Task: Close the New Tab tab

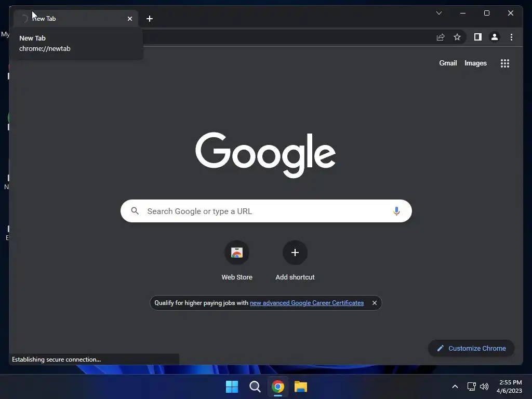Action: pyautogui.click(x=129, y=19)
